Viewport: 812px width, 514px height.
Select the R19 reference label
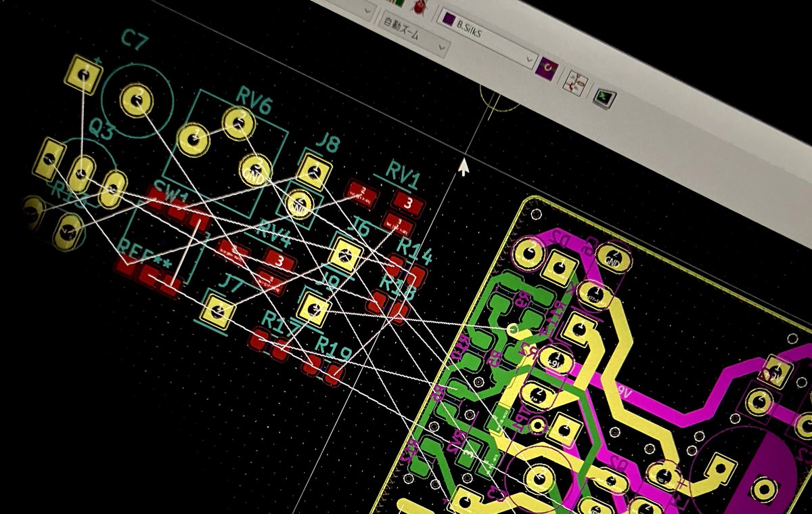(x=334, y=349)
